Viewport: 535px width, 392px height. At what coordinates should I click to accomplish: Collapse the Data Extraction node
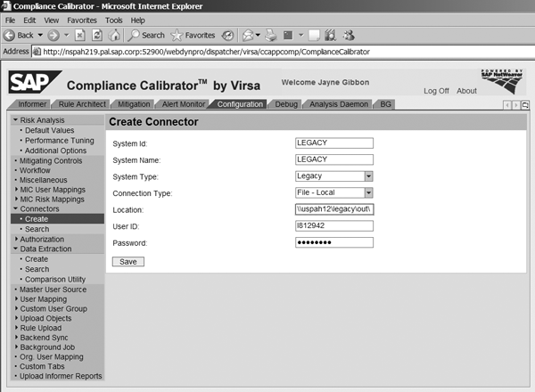coord(15,249)
